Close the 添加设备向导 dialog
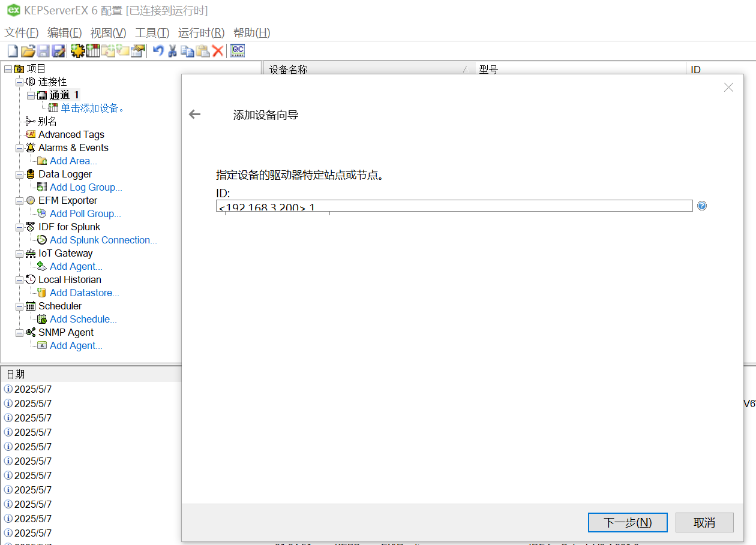 tap(728, 88)
